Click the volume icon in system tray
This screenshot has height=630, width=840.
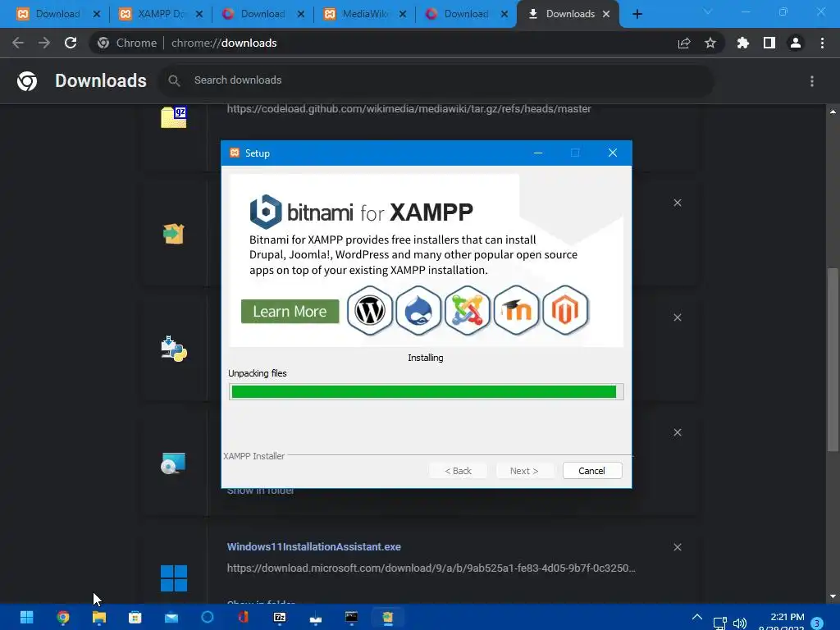[x=740, y=623]
